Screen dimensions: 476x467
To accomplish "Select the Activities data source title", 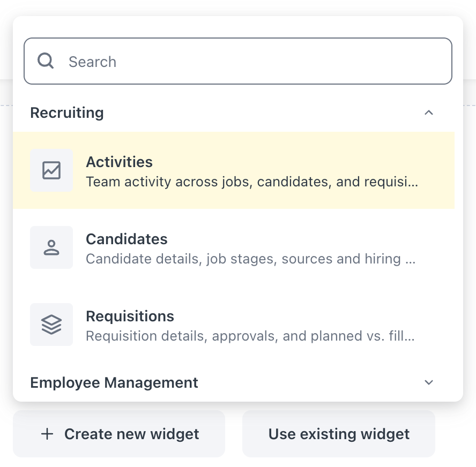I will (x=119, y=162).
